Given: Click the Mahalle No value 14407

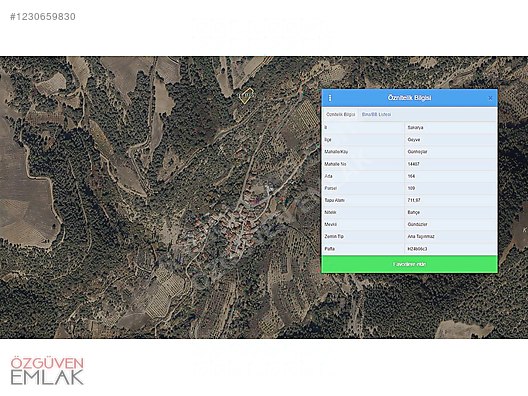Looking at the screenshot, I should [413, 164].
